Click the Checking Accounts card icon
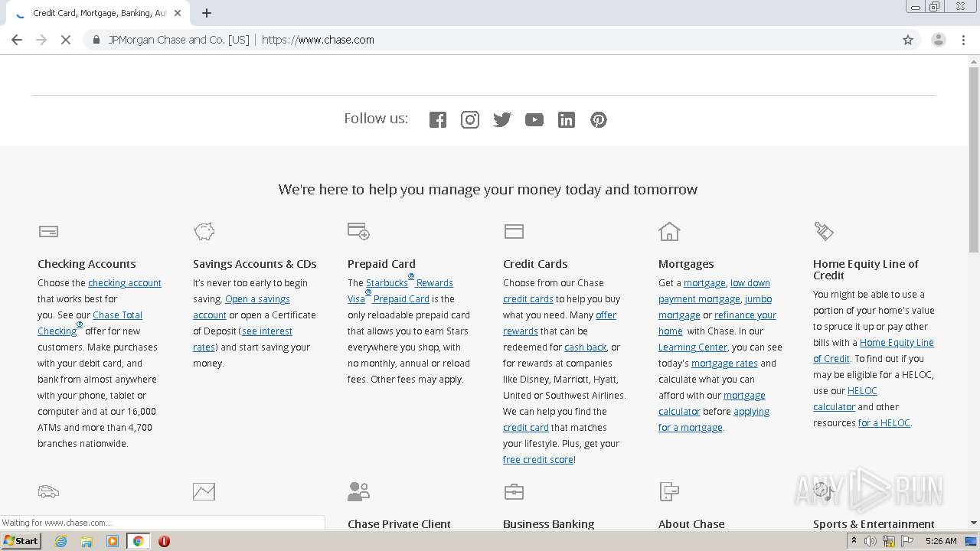 click(x=48, y=231)
